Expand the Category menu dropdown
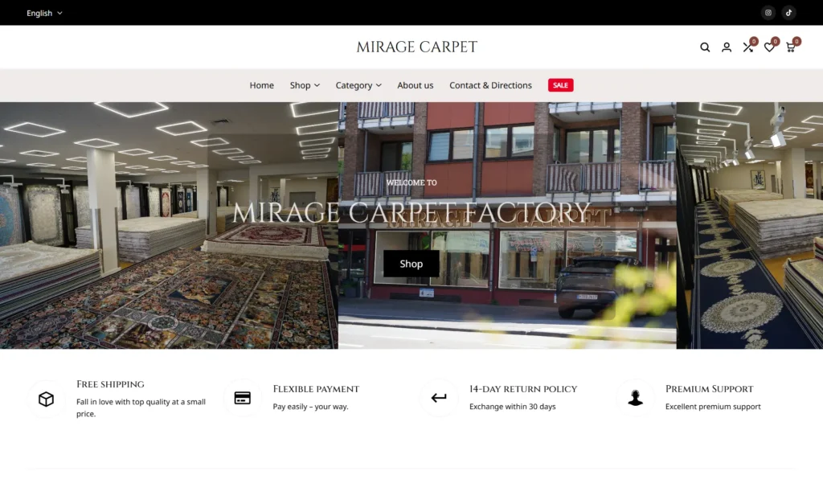 pos(358,85)
